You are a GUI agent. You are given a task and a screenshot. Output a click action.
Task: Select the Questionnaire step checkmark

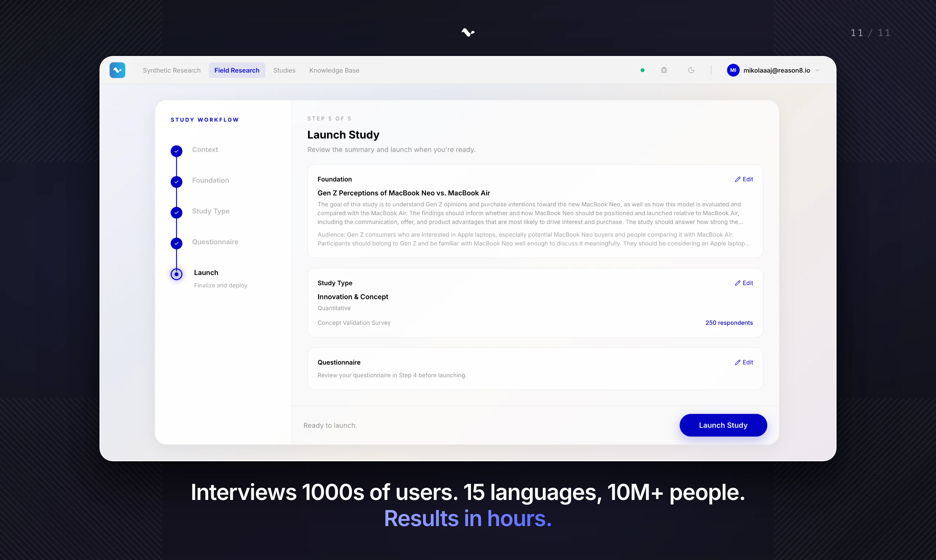pos(176,244)
